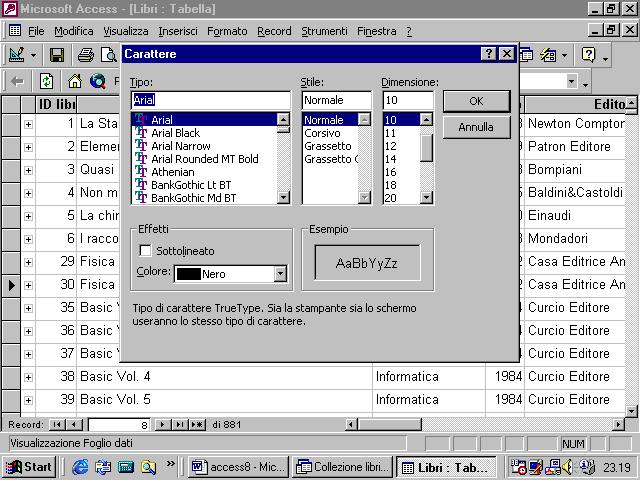Enable the Sottolineato checkbox

pyautogui.click(x=145, y=250)
